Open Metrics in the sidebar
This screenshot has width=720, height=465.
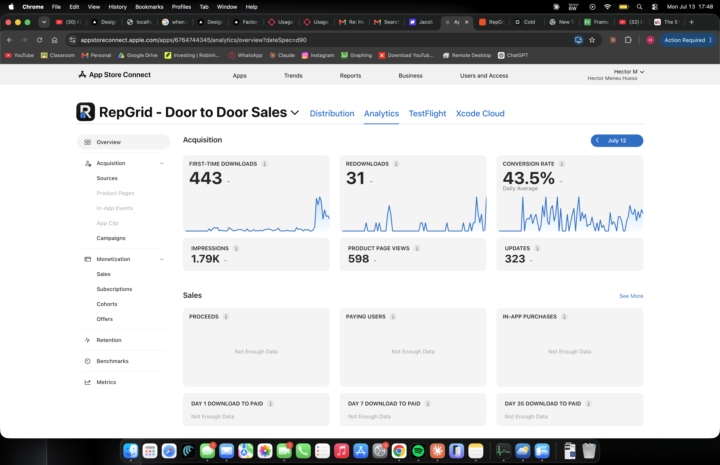(106, 382)
